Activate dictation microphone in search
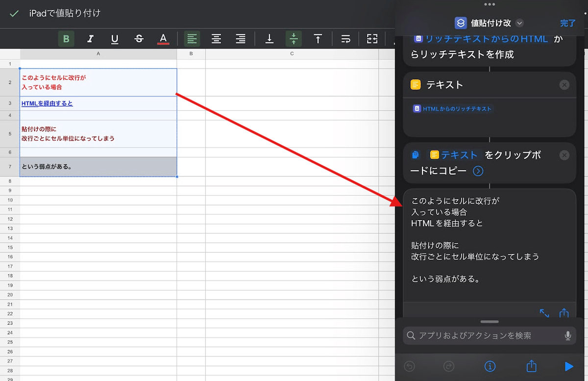The image size is (588, 381). click(568, 336)
